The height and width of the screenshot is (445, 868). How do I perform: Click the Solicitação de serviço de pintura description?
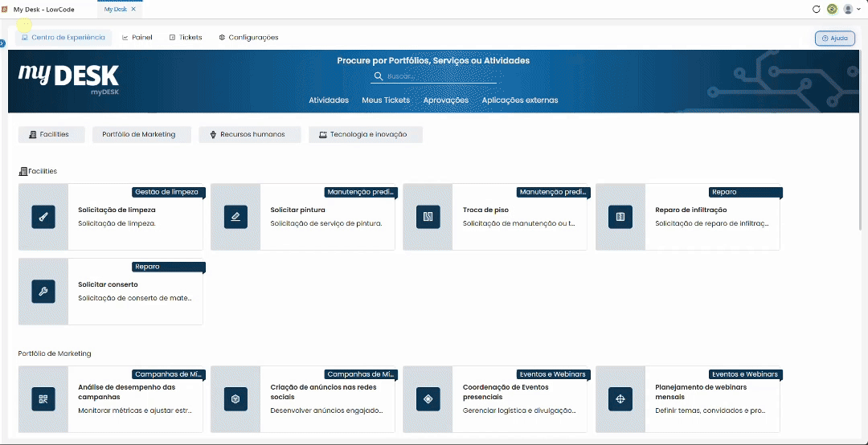coord(326,223)
